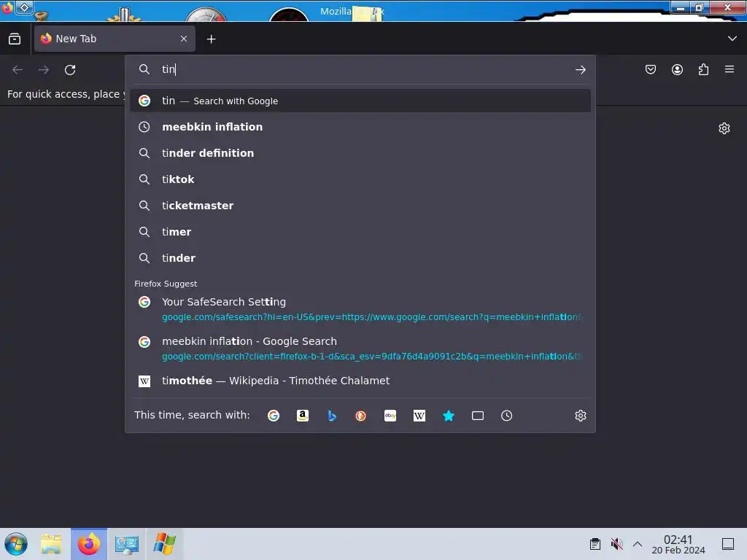Viewport: 747px width, 560px height.
Task: Search bookmarks with the star icon
Action: 449,416
